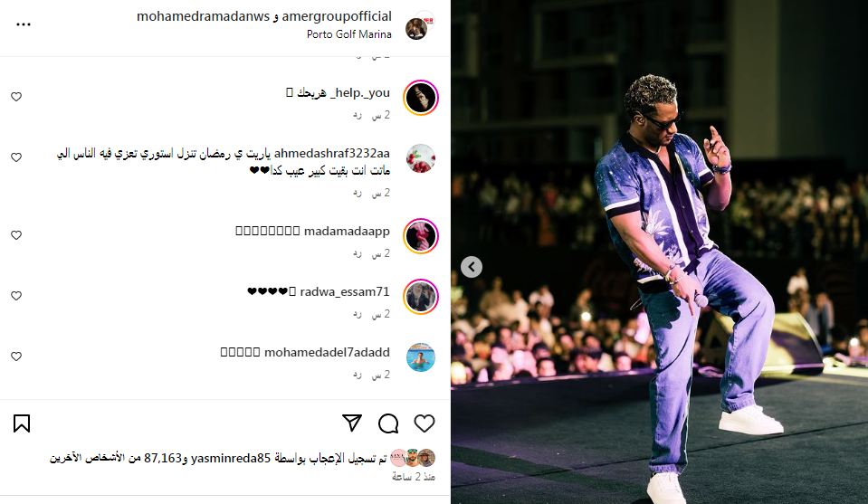Open yasminreda85 in the likes line
This screenshot has height=504, width=868.
[230, 458]
